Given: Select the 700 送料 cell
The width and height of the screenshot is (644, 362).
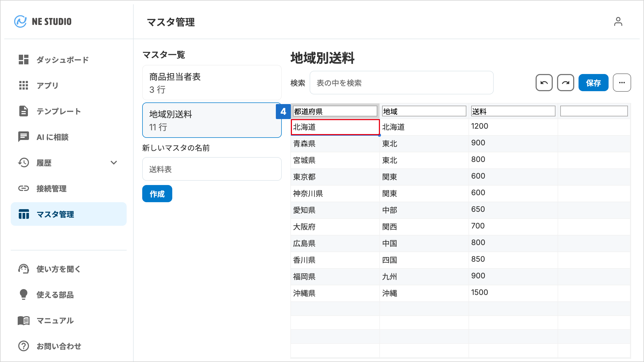Looking at the screenshot, I should coord(513,227).
